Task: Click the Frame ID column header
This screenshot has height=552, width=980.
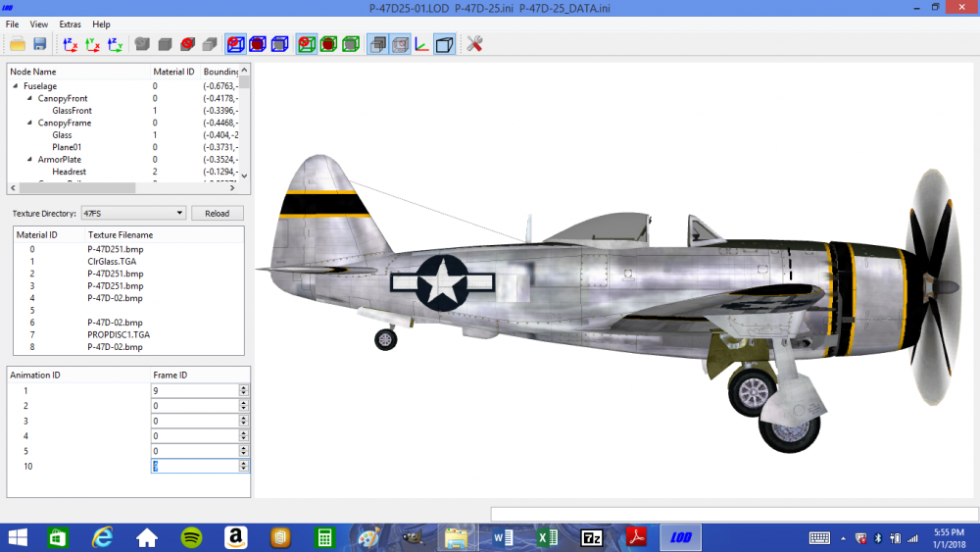Action: (x=200, y=376)
